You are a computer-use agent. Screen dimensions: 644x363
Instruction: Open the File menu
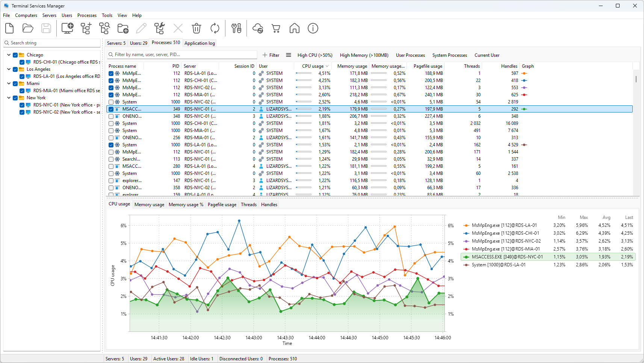coord(6,15)
